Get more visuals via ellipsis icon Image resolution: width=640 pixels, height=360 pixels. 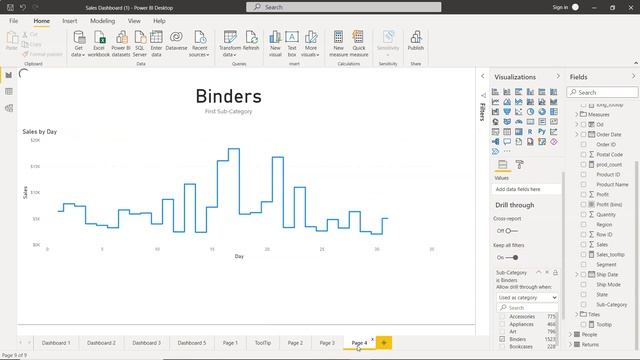click(507, 151)
